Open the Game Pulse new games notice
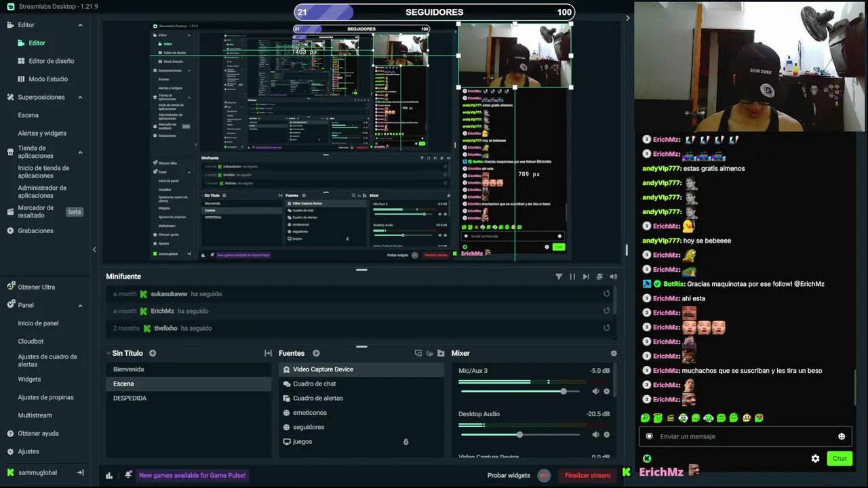Image resolution: width=868 pixels, height=488 pixels. [192, 475]
